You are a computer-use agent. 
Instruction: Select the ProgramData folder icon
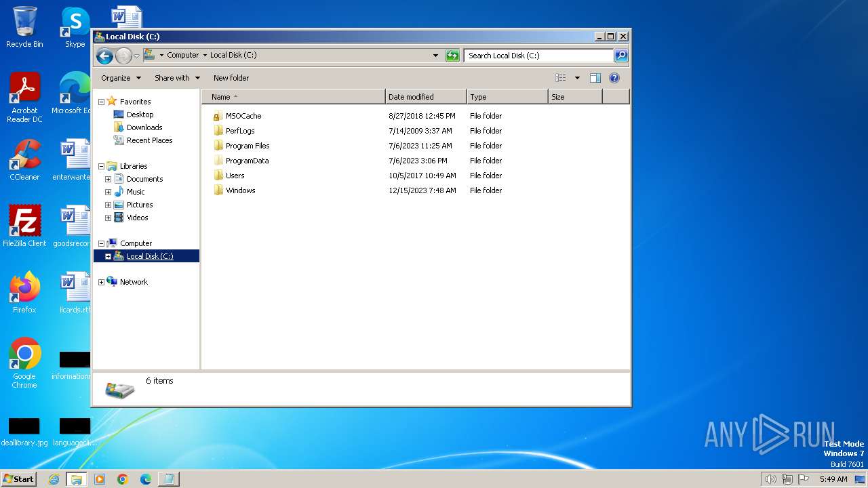click(x=218, y=161)
